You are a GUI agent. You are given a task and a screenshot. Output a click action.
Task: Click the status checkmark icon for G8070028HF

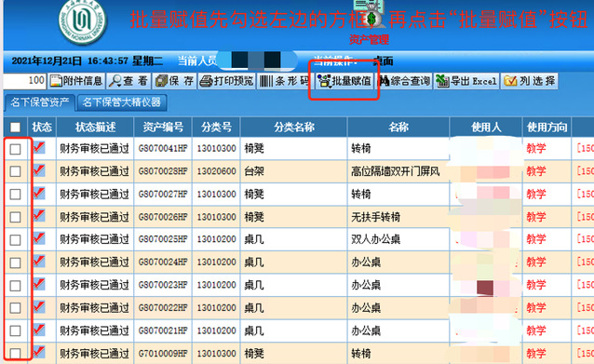39,170
